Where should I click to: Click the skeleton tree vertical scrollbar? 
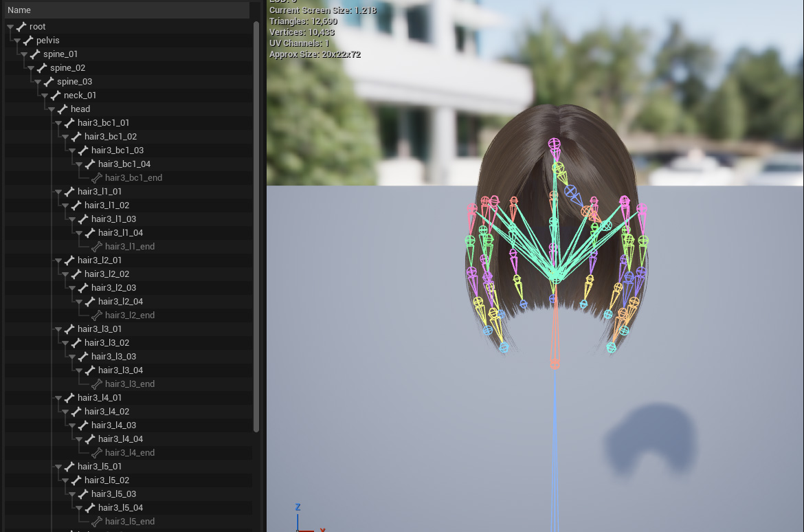pyautogui.click(x=256, y=227)
